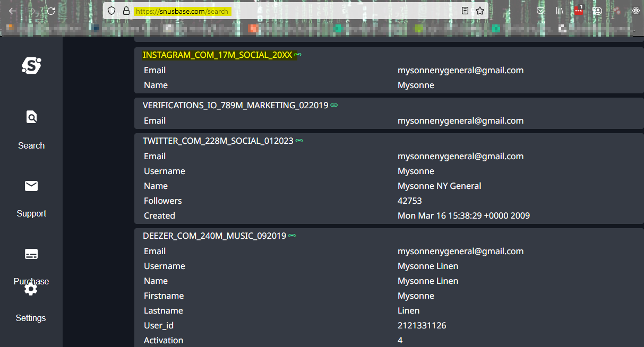
Task: Click the Firstname field label
Action: (x=164, y=296)
